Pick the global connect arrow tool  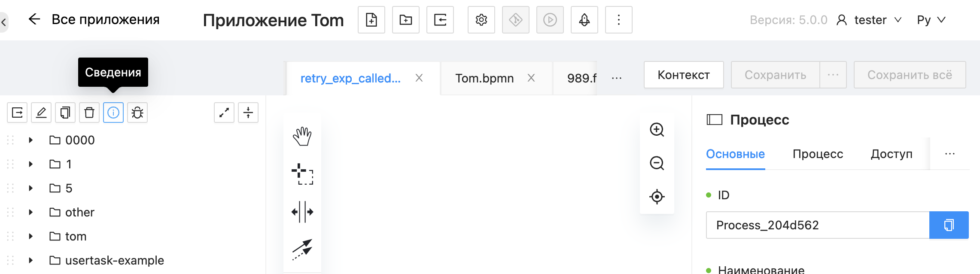[x=302, y=249]
